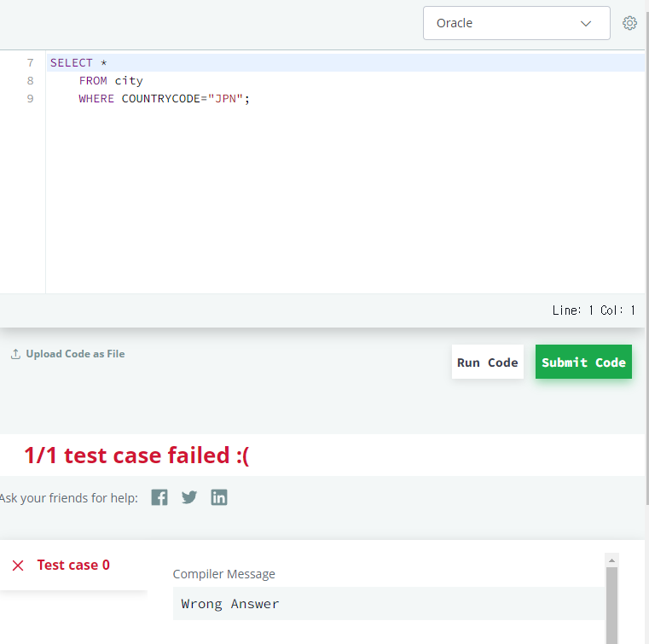Share on Twitter for help
The height and width of the screenshot is (644, 649).
[x=189, y=497]
